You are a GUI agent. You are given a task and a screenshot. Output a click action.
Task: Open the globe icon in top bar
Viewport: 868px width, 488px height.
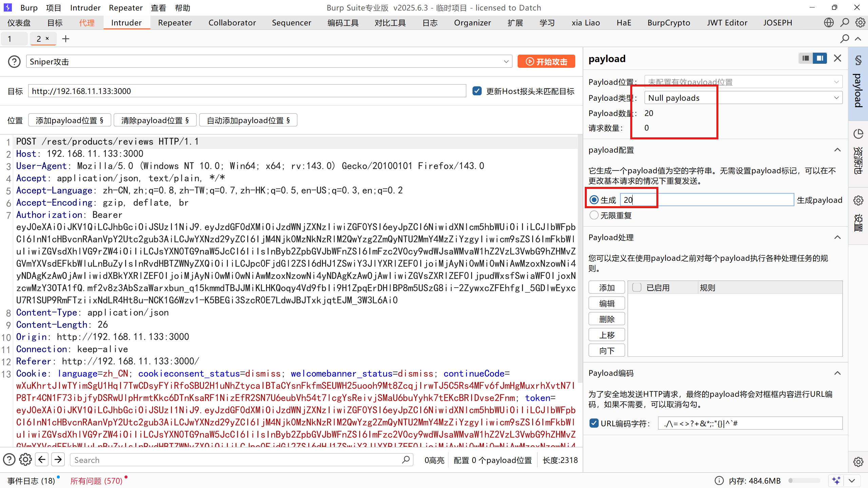coord(829,23)
